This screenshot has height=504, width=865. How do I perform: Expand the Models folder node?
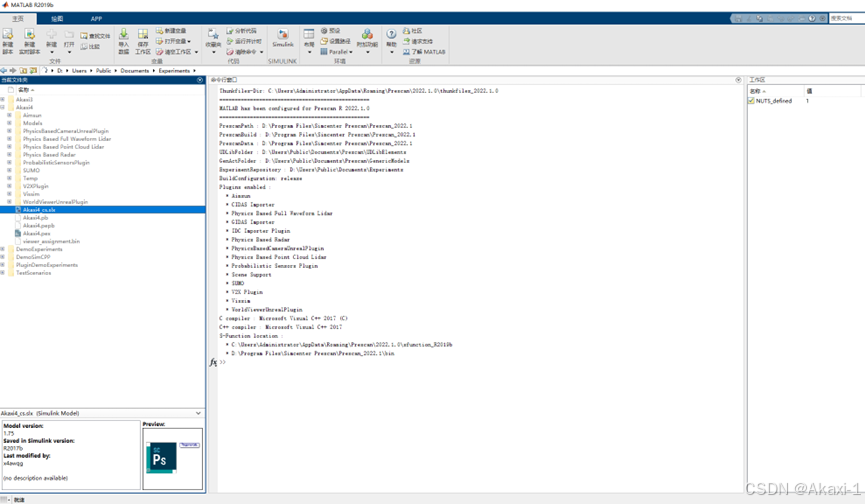(9, 123)
